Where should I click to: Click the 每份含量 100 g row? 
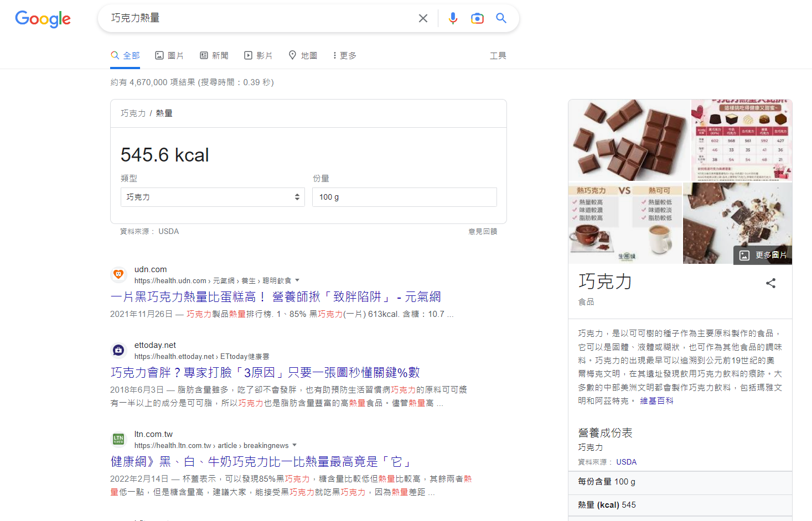coord(680,482)
